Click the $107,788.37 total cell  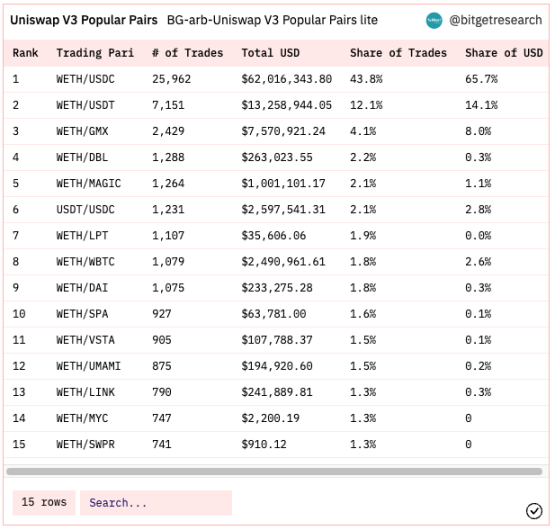[x=277, y=340]
